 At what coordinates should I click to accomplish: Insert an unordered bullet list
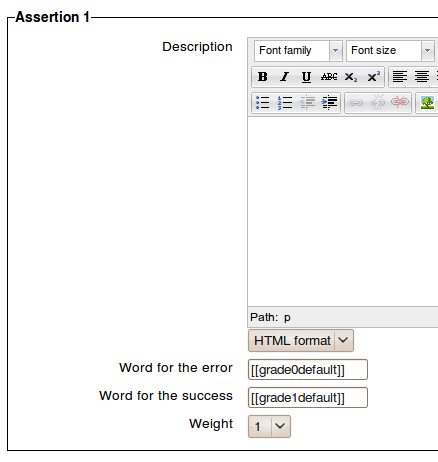263,103
